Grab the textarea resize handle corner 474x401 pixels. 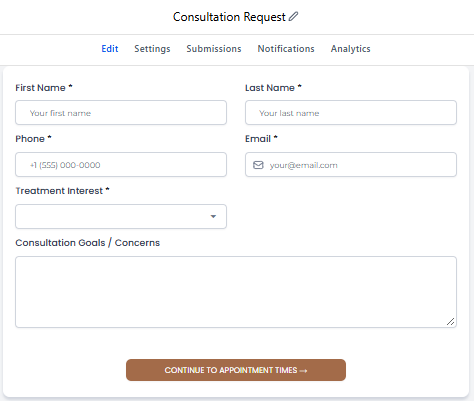(x=451, y=322)
